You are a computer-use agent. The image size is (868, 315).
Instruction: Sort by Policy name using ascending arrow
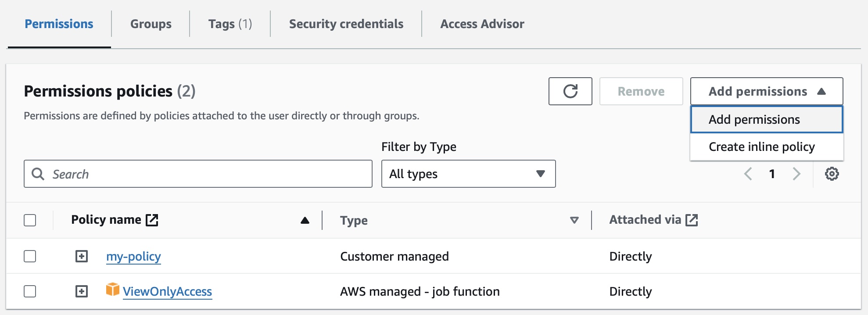[x=305, y=220]
